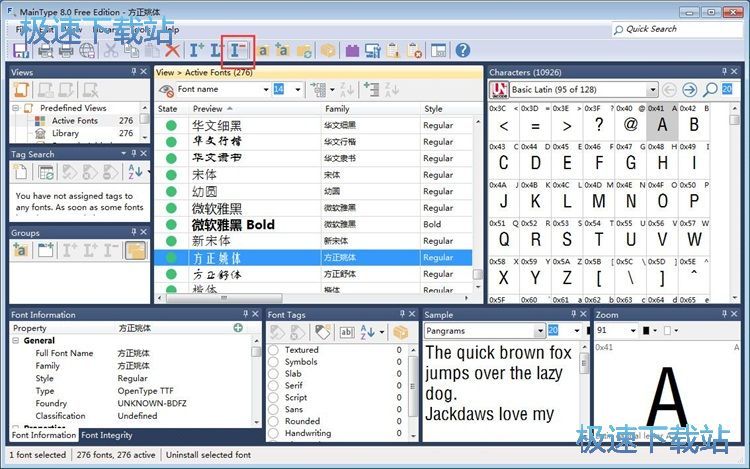
Task: Pin the Characters panel using pushpin icon
Action: pos(724,71)
